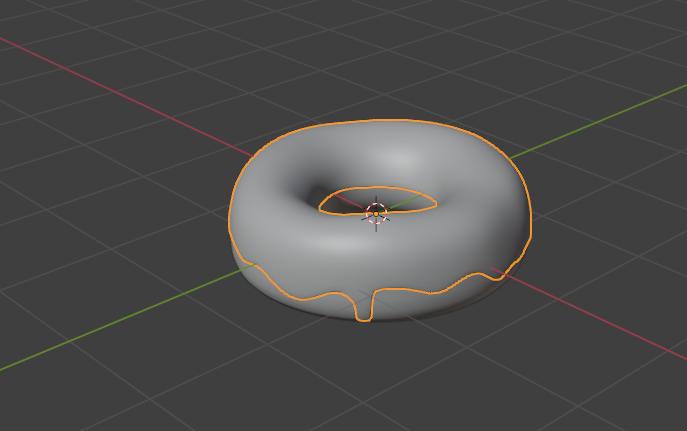
Task: Click the orange selection outline at icing's top edge
Action: (x=380, y=121)
